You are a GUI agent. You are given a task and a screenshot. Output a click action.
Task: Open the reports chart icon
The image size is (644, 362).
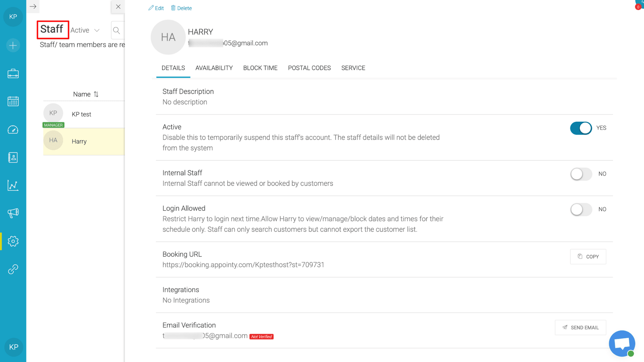pos(13,185)
